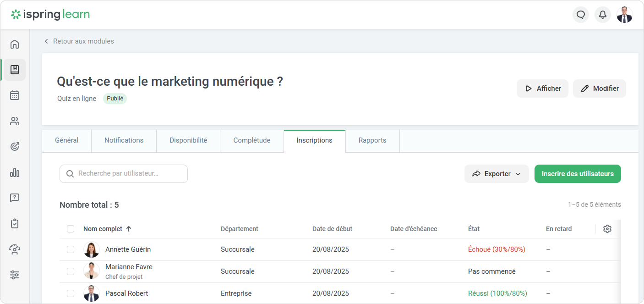Open user profile avatar menu
This screenshot has width=644, height=304.
point(624,15)
